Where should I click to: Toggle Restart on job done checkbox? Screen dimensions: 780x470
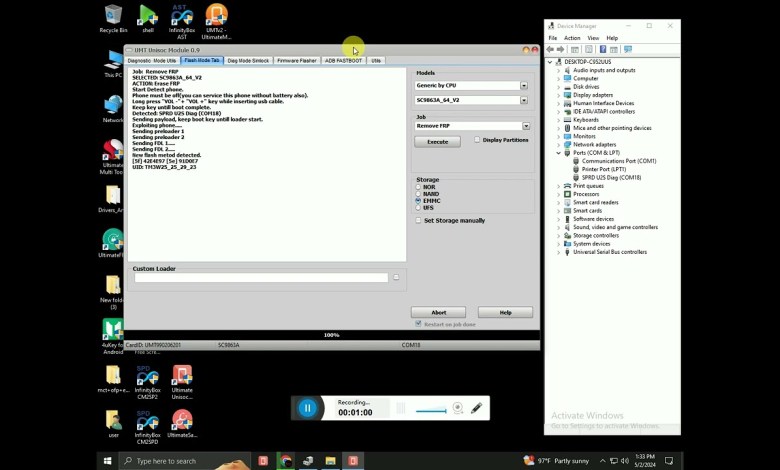point(418,324)
